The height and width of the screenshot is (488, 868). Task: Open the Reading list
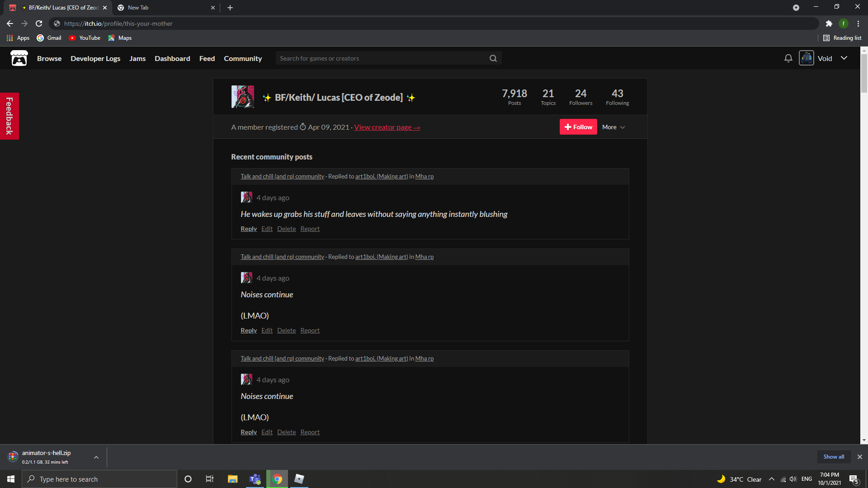tap(842, 38)
